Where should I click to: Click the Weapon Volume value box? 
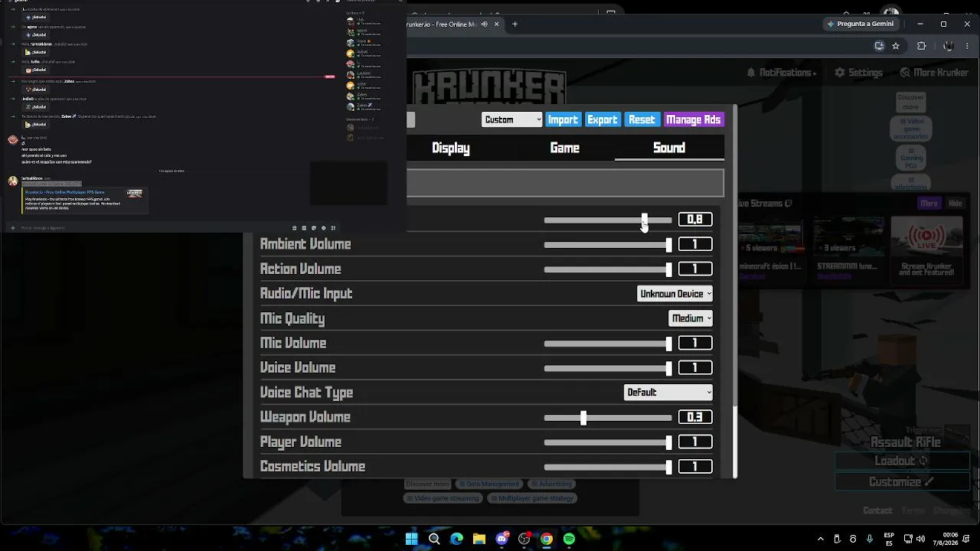695,417
